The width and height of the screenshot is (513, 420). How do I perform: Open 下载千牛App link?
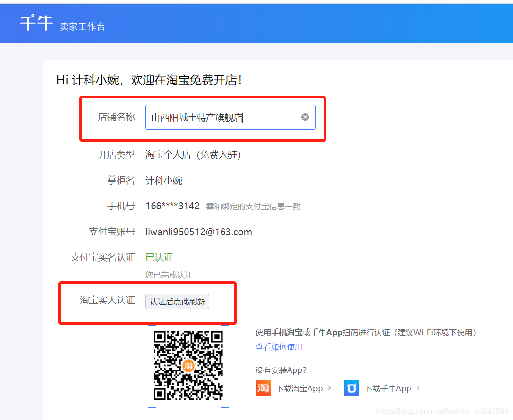pos(388,388)
